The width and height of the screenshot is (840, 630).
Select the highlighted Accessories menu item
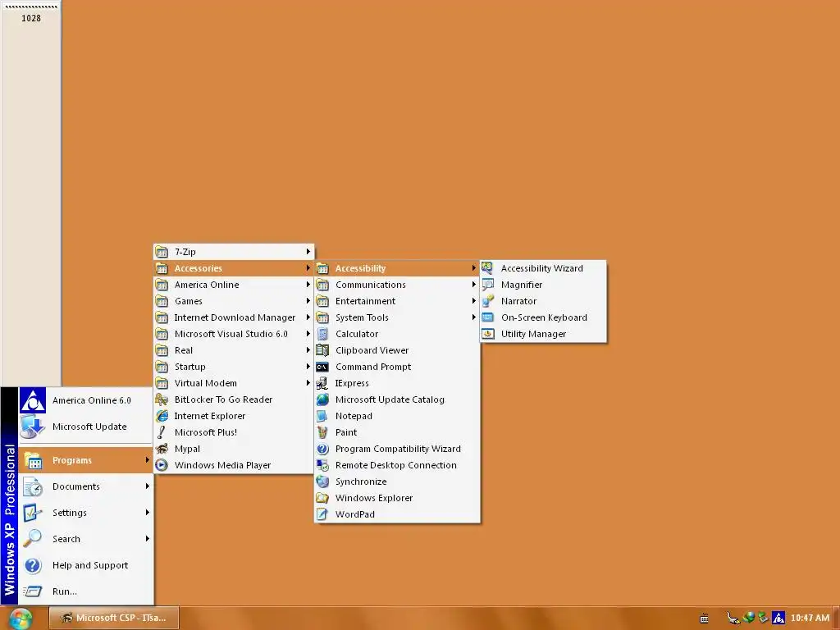pos(234,268)
